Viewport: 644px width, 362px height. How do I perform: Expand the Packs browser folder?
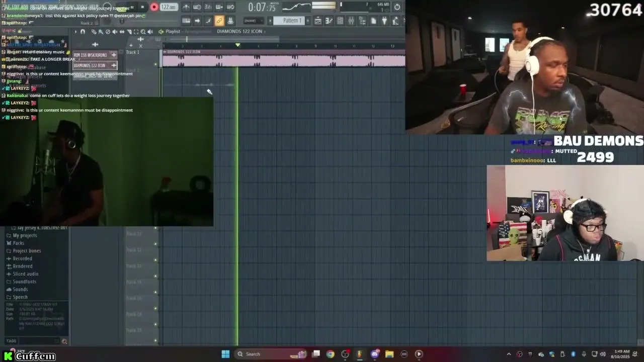(x=18, y=243)
